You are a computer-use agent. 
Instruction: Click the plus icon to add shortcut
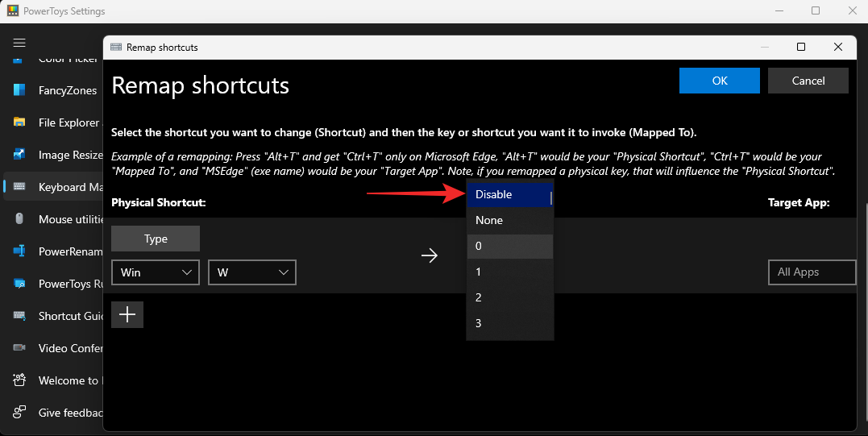pyautogui.click(x=127, y=314)
